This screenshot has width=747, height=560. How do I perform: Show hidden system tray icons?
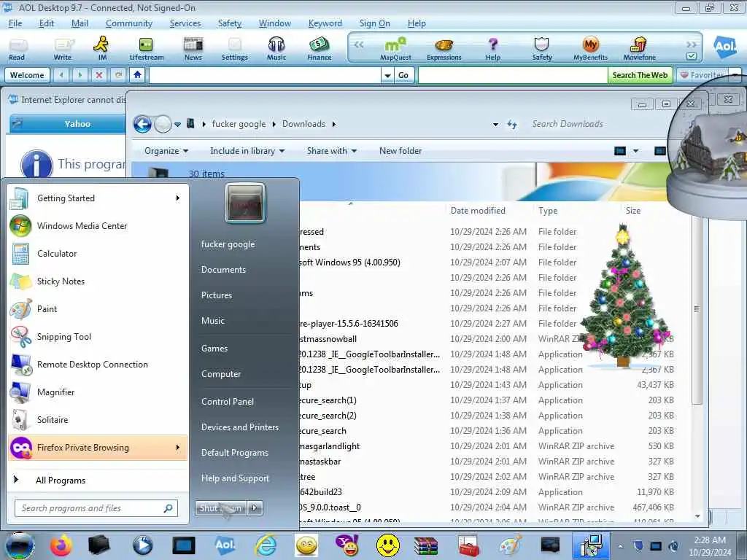[620, 546]
